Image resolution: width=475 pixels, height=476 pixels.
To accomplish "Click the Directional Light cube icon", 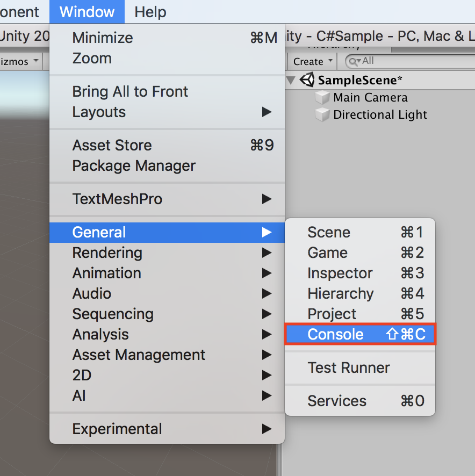I will pos(322,115).
